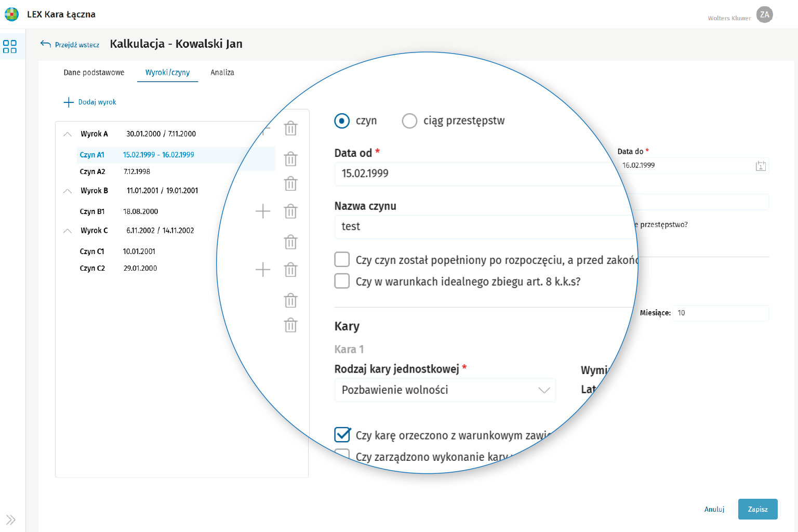Click the Zapisz button
This screenshot has width=798, height=532.
[757, 509]
